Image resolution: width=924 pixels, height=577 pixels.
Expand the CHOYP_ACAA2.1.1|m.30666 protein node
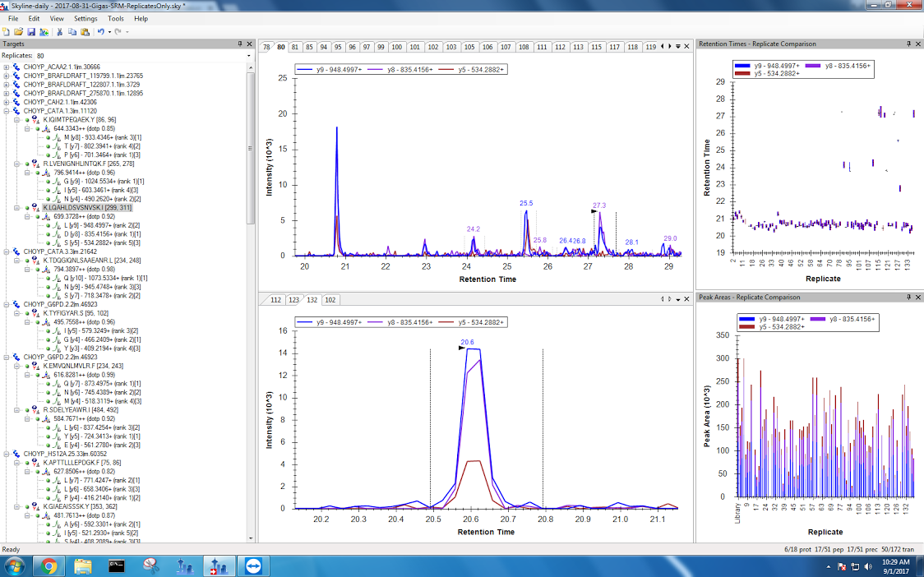click(7, 67)
